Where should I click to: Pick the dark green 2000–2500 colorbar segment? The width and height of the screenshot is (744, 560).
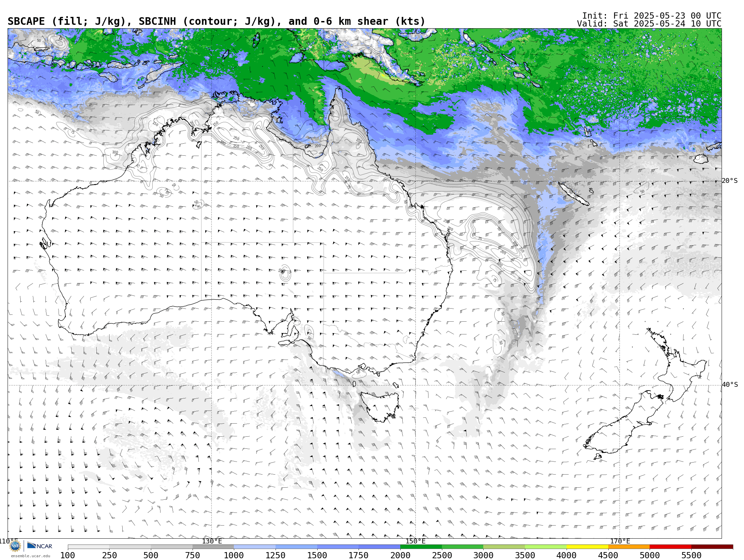coord(421,547)
